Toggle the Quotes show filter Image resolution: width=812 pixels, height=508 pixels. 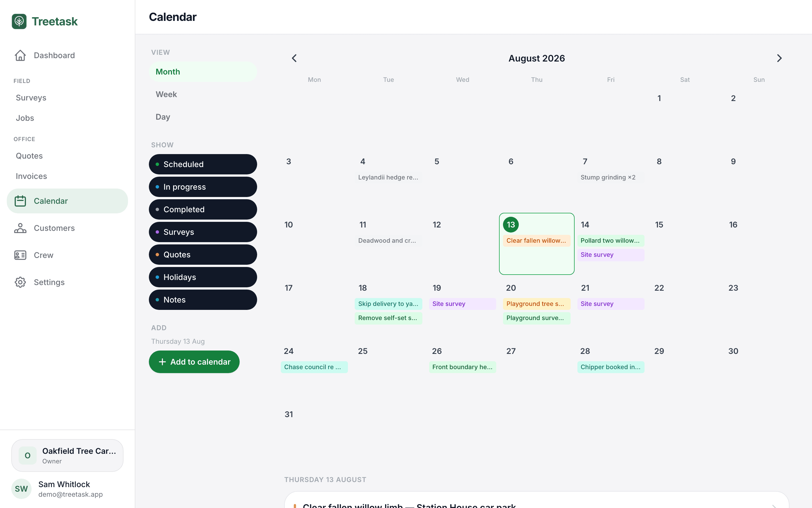click(203, 255)
